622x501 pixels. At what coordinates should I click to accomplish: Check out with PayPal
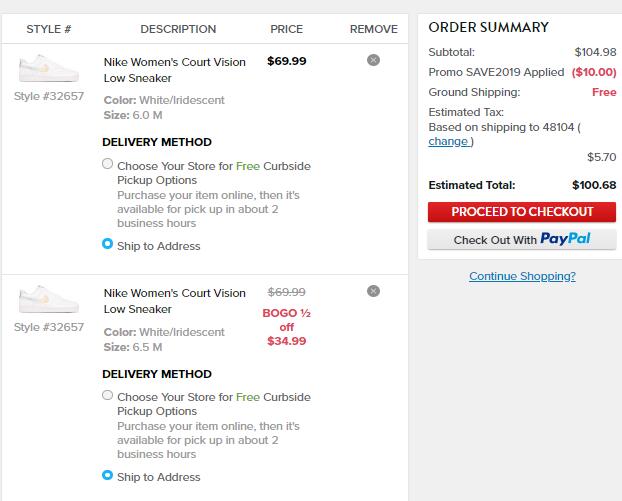522,240
